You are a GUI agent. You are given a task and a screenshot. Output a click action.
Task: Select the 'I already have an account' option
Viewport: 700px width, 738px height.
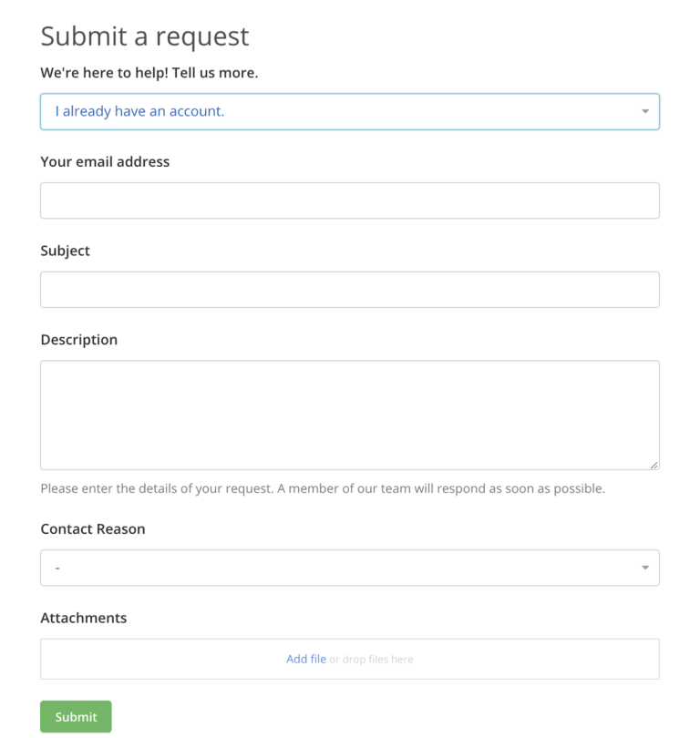pos(138,111)
